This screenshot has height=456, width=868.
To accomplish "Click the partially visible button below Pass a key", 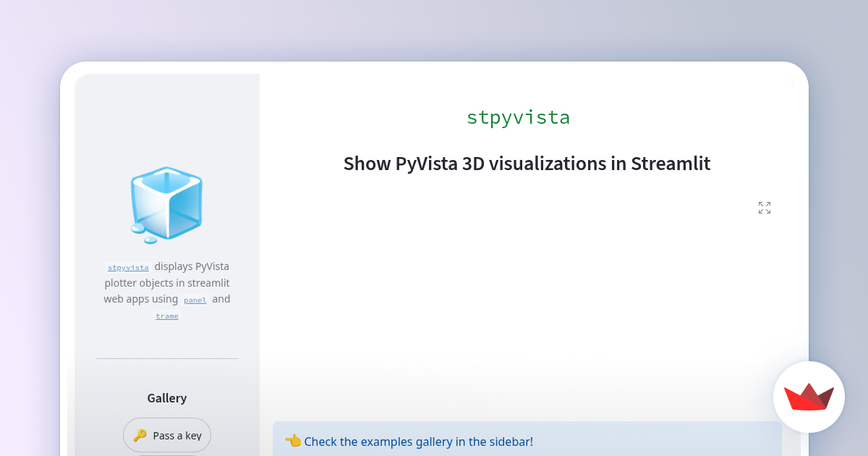I will click(x=167, y=454).
